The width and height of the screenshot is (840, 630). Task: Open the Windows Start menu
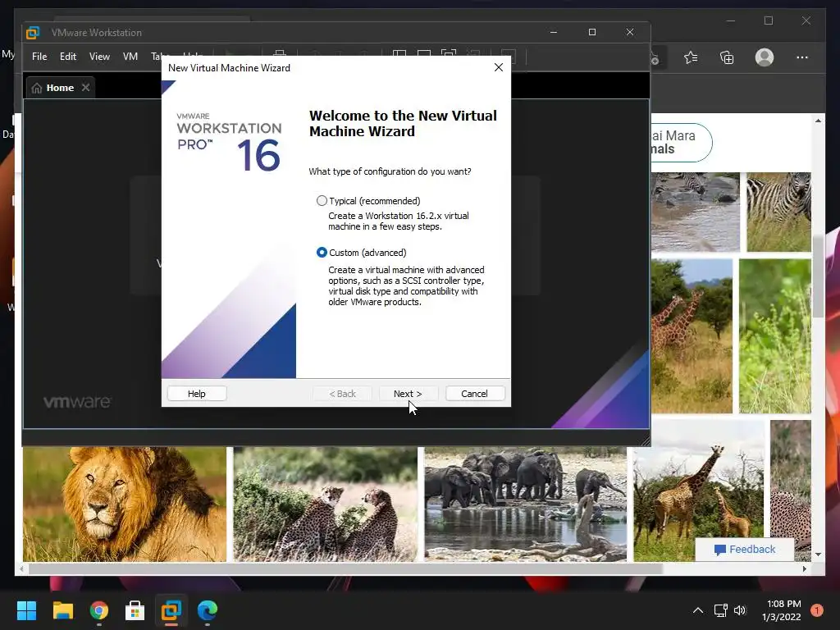(x=26, y=610)
